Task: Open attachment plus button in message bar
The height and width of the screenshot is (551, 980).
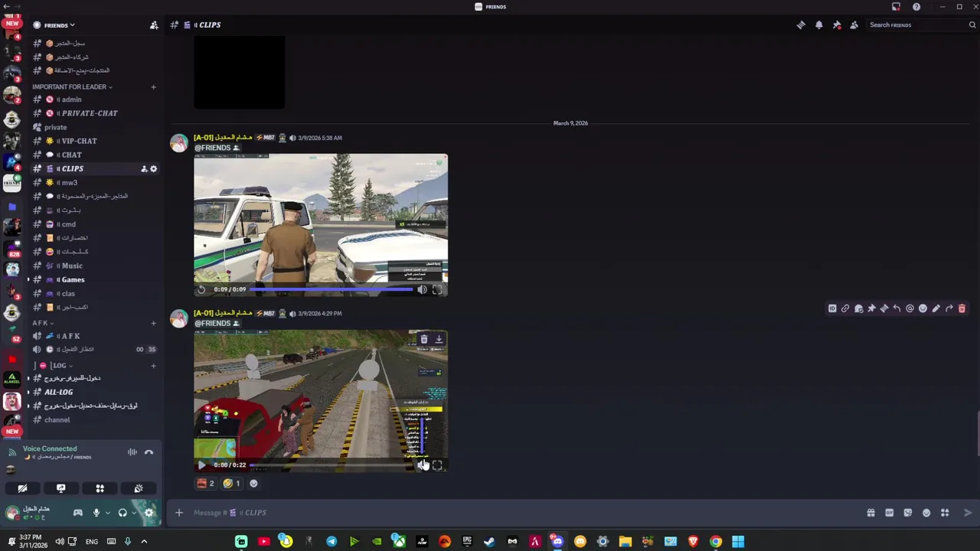Action: [x=178, y=513]
